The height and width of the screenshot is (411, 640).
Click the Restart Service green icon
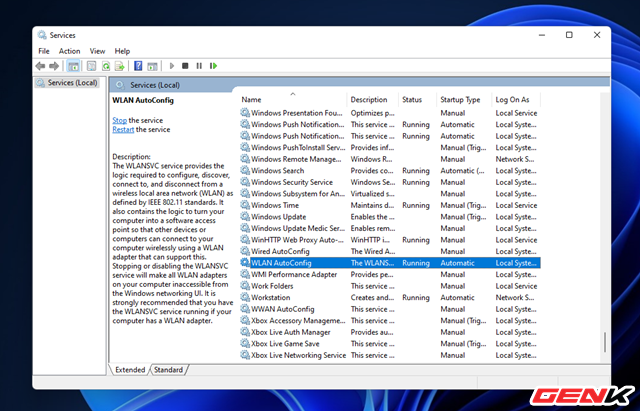tap(213, 66)
